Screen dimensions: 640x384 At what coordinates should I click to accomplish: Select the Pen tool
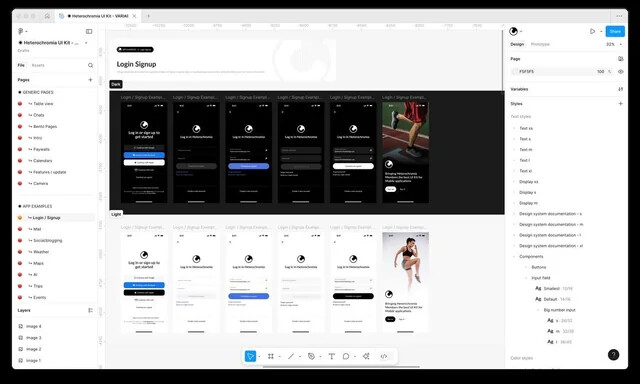tap(311, 356)
